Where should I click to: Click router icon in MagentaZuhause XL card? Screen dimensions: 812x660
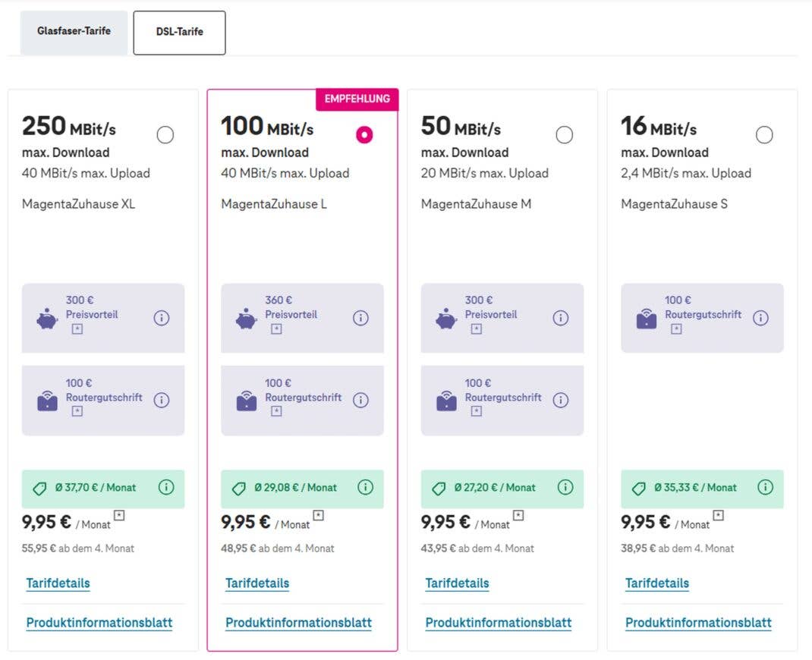pyautogui.click(x=47, y=401)
